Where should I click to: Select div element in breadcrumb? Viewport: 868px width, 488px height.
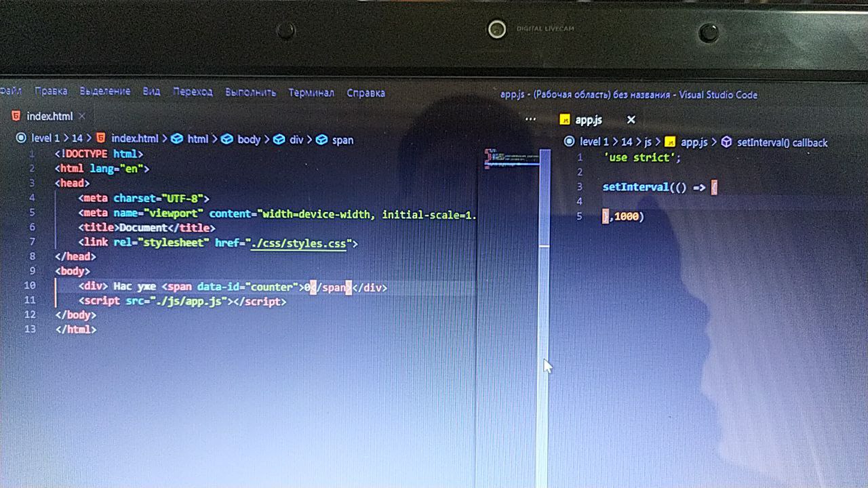coord(296,140)
